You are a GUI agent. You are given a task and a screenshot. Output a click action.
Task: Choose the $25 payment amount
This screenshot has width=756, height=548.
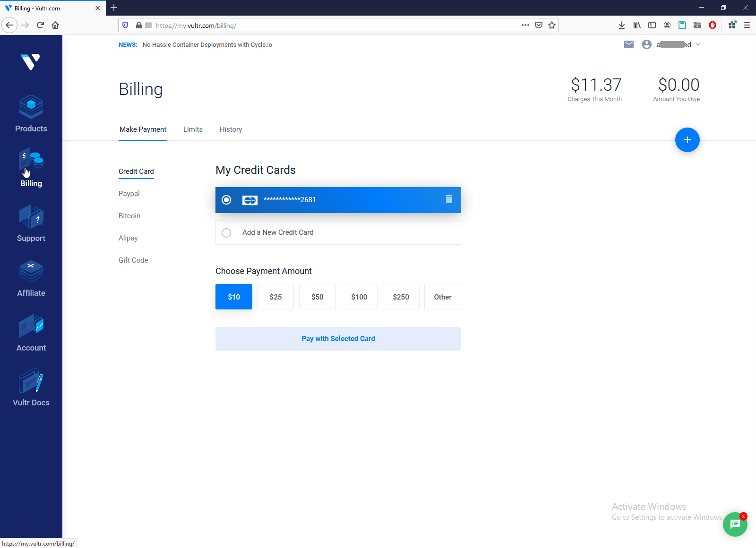click(275, 297)
